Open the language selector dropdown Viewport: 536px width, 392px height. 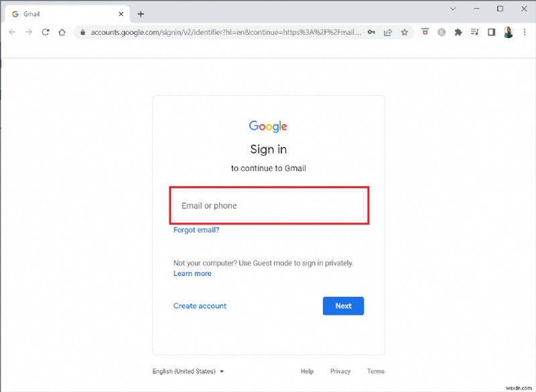pos(186,371)
